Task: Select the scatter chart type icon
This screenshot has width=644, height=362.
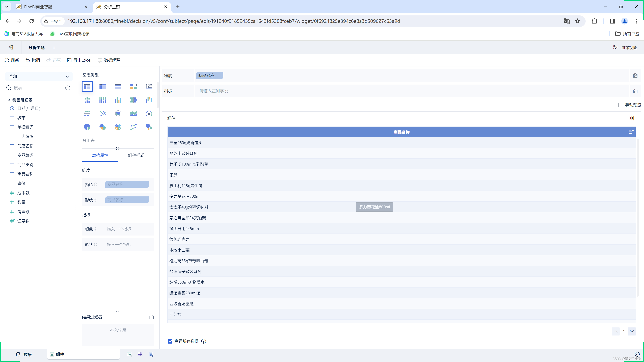Action: [x=133, y=127]
